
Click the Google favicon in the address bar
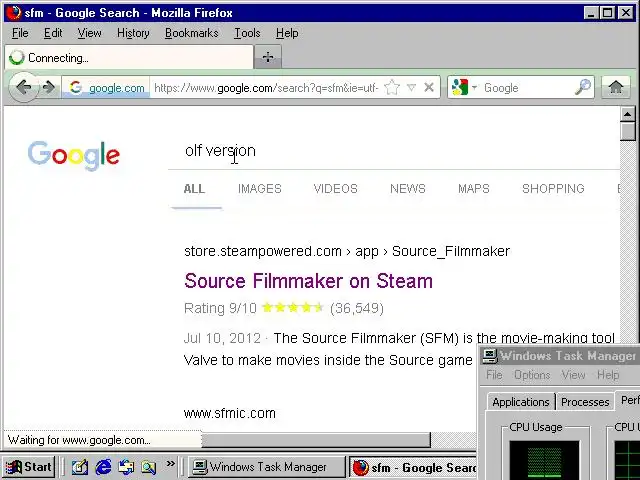[x=76, y=87]
